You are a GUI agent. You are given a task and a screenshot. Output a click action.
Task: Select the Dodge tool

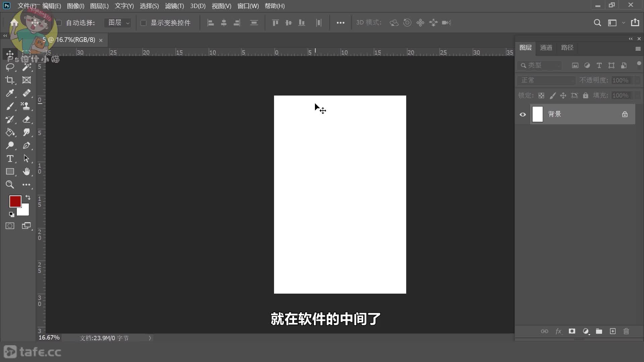[x=10, y=145]
